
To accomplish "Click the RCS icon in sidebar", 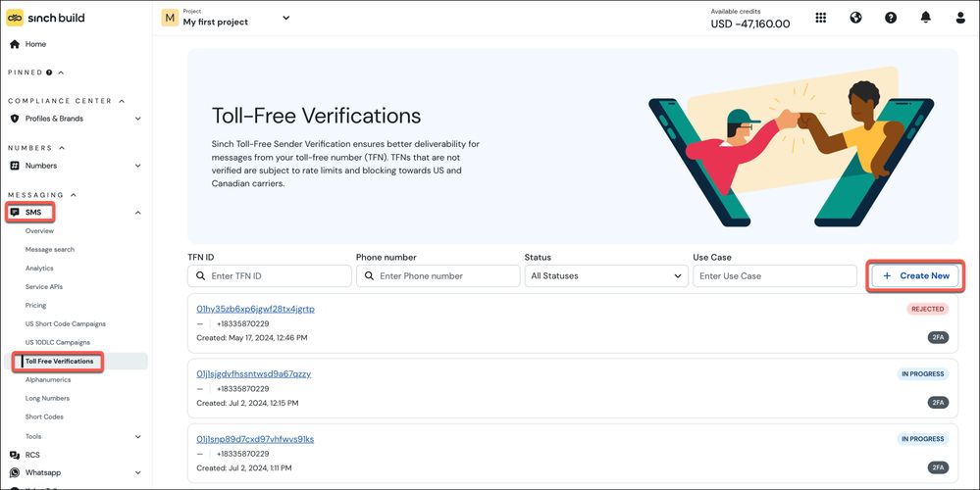I will click(x=15, y=455).
